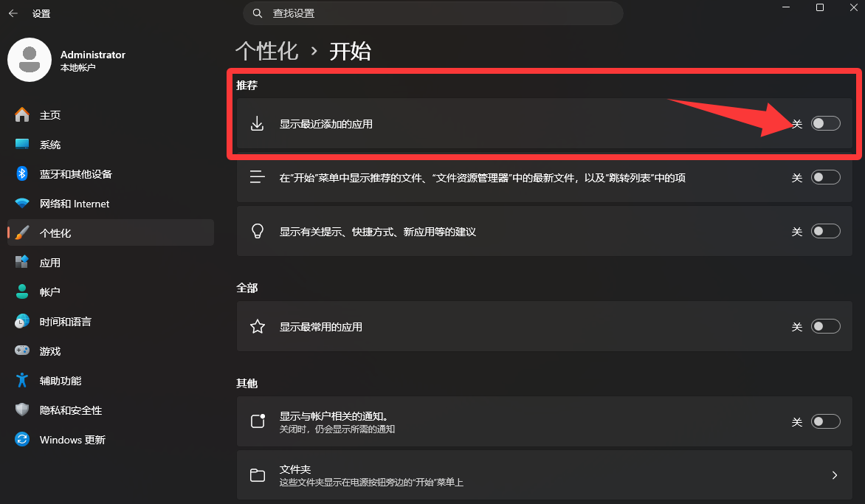Go to 时间和语言 settings

(x=65, y=322)
